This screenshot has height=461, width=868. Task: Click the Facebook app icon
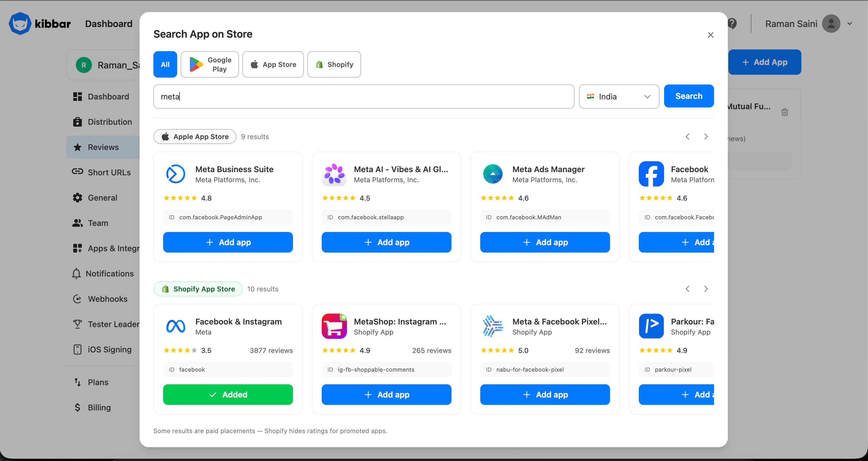click(651, 174)
